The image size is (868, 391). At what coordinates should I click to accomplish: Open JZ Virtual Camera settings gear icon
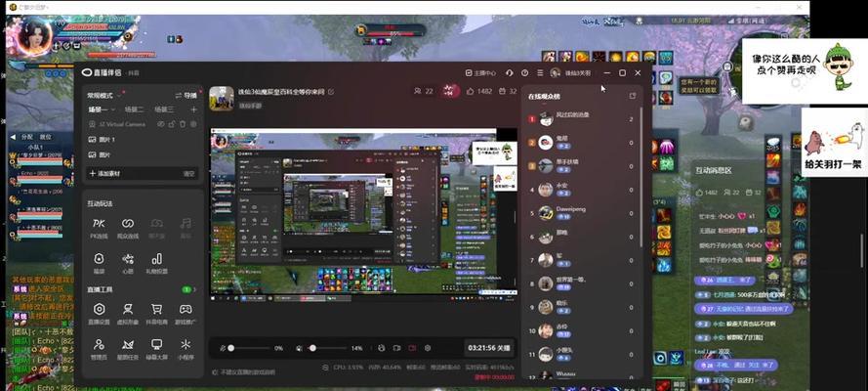(x=193, y=124)
